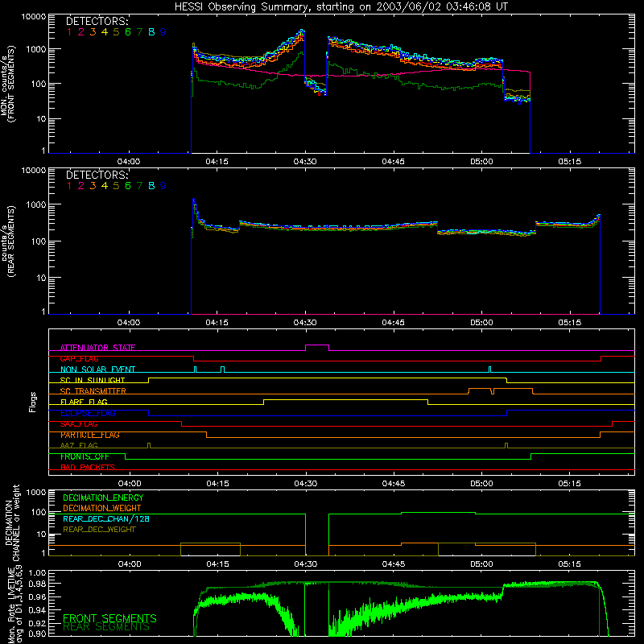
Task: Select the SC_TRANSMITTER flag label
Action: tap(93, 391)
